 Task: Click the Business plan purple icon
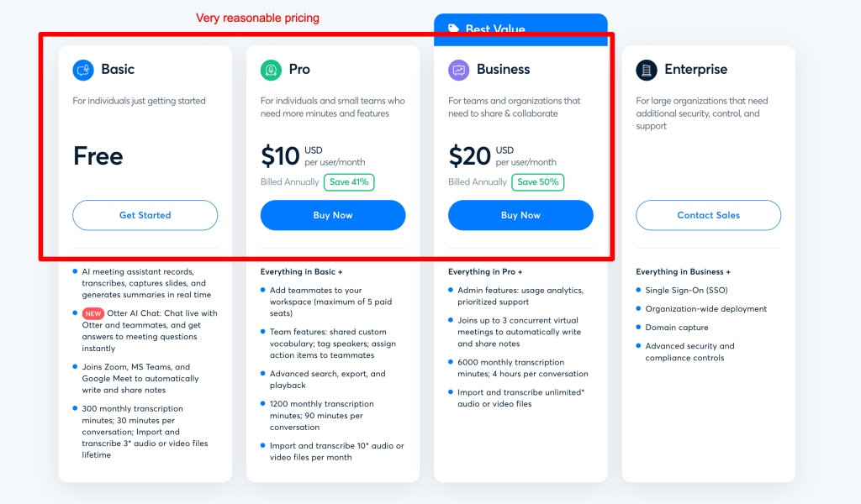(x=458, y=71)
